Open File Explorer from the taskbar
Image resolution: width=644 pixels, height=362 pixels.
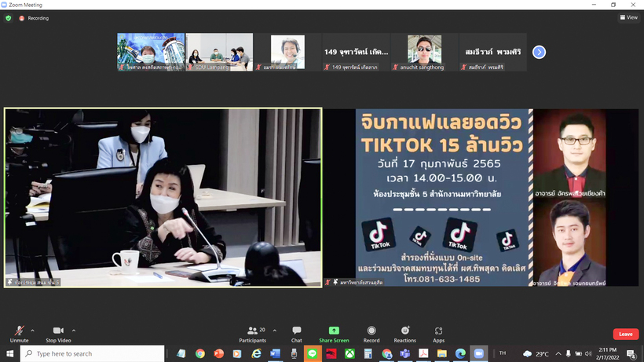pos(442,353)
